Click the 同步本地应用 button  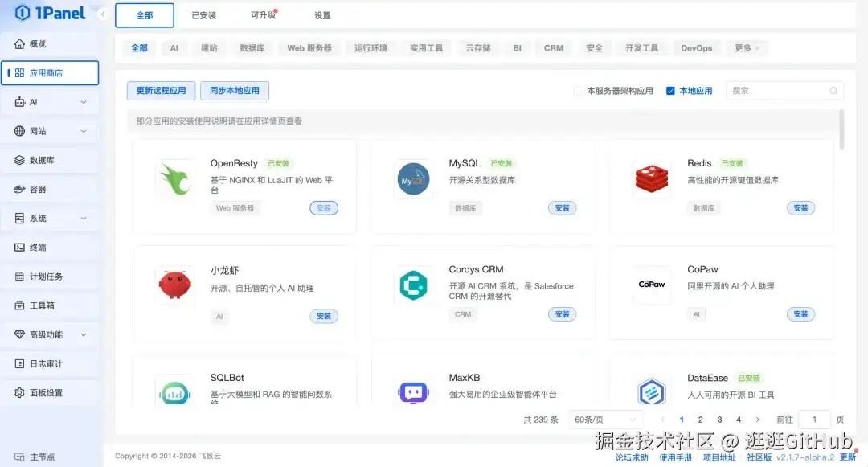[x=234, y=91]
